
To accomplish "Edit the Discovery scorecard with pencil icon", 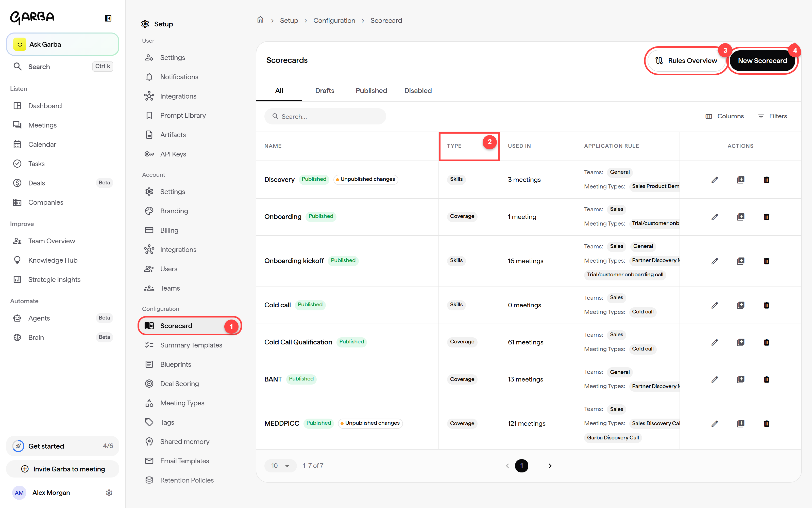I will 715,180.
